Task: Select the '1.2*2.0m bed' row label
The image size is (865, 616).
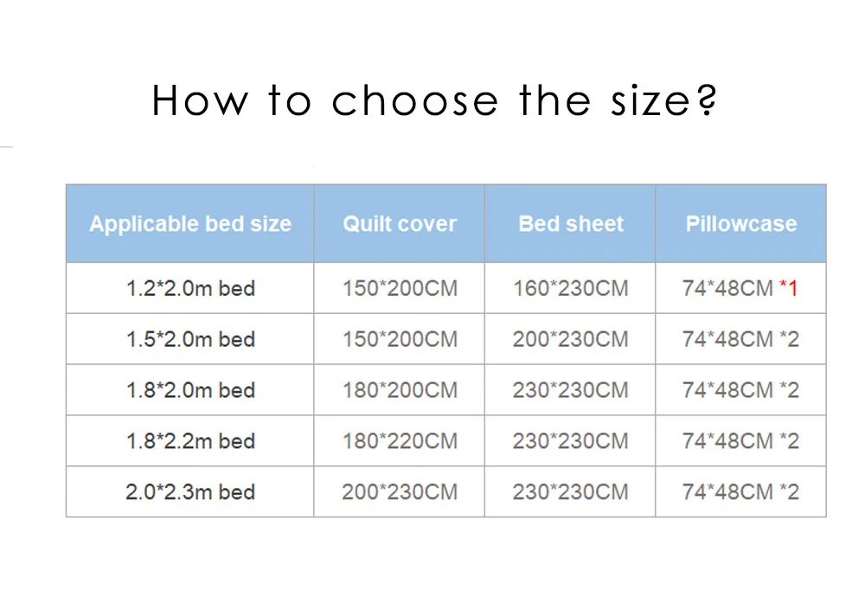Action: coord(190,288)
